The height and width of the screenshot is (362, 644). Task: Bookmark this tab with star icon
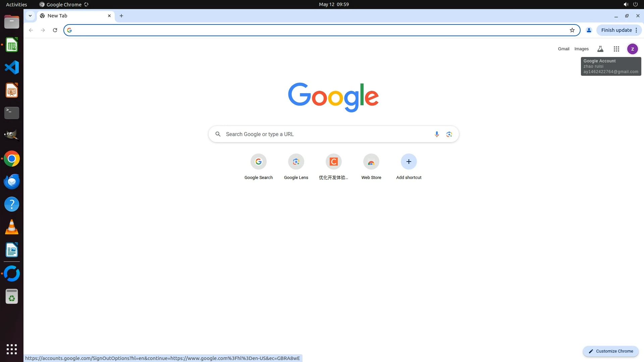point(572,30)
